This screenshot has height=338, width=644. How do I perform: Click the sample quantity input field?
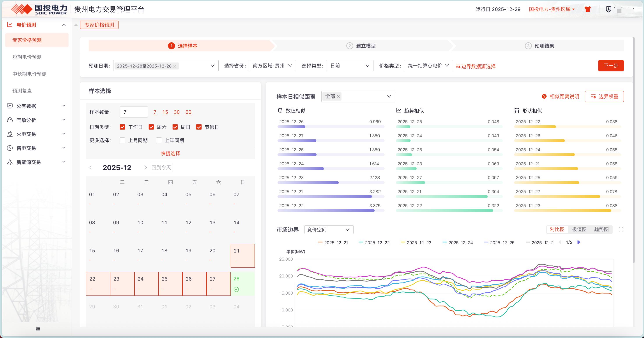[133, 112]
